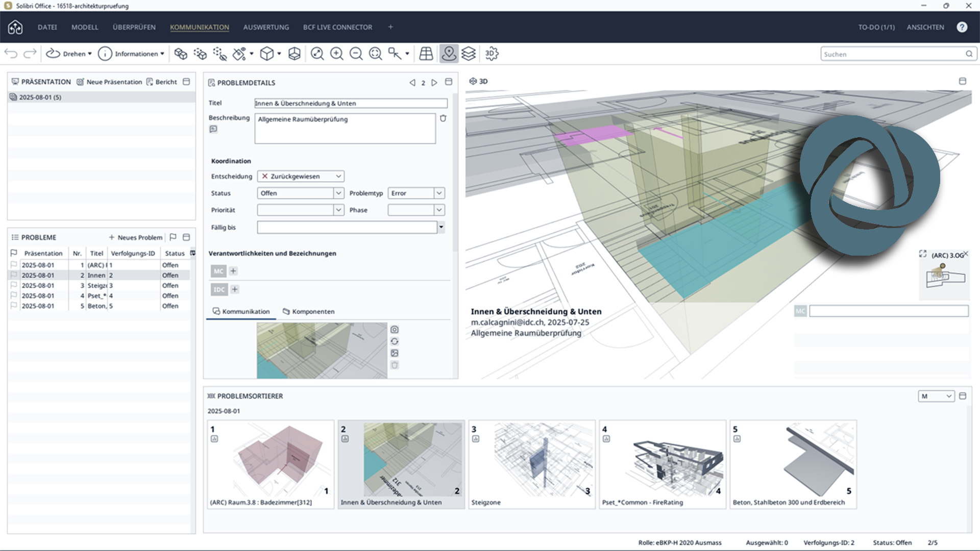Click the dashed cube selection icon
The height and width of the screenshot is (551, 980).
pos(200,54)
